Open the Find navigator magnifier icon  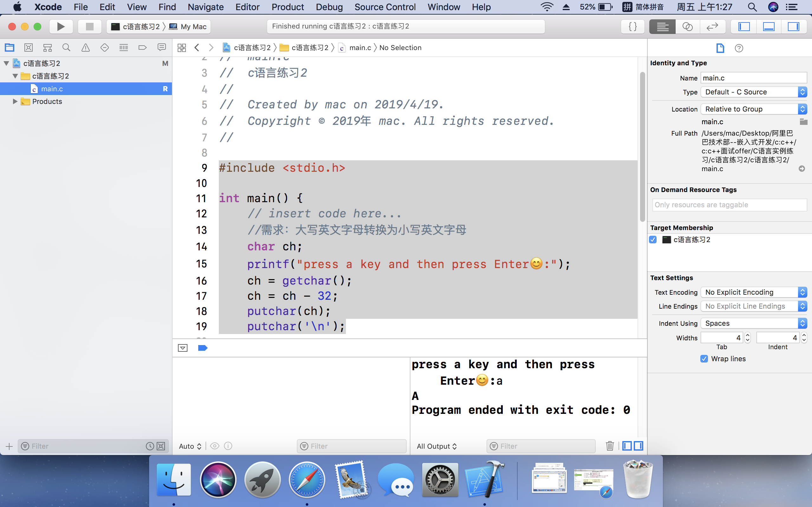[66, 48]
